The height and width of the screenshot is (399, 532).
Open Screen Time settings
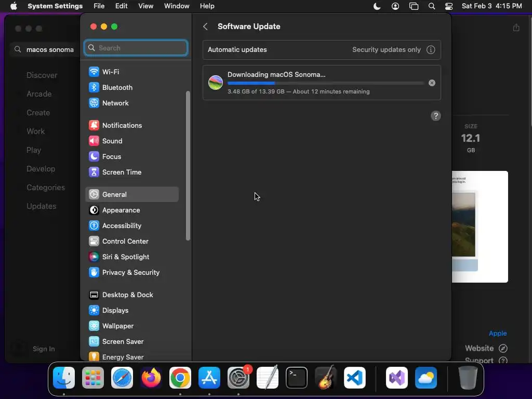pyautogui.click(x=131, y=172)
